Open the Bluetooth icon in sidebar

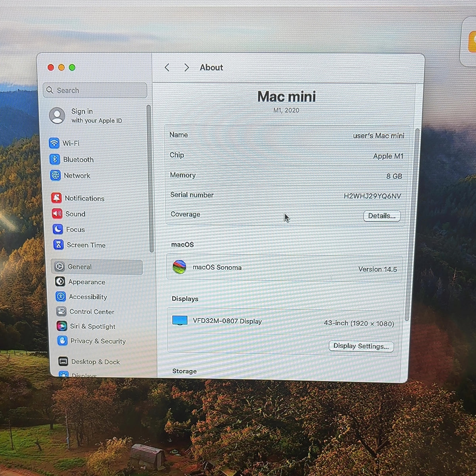55,159
